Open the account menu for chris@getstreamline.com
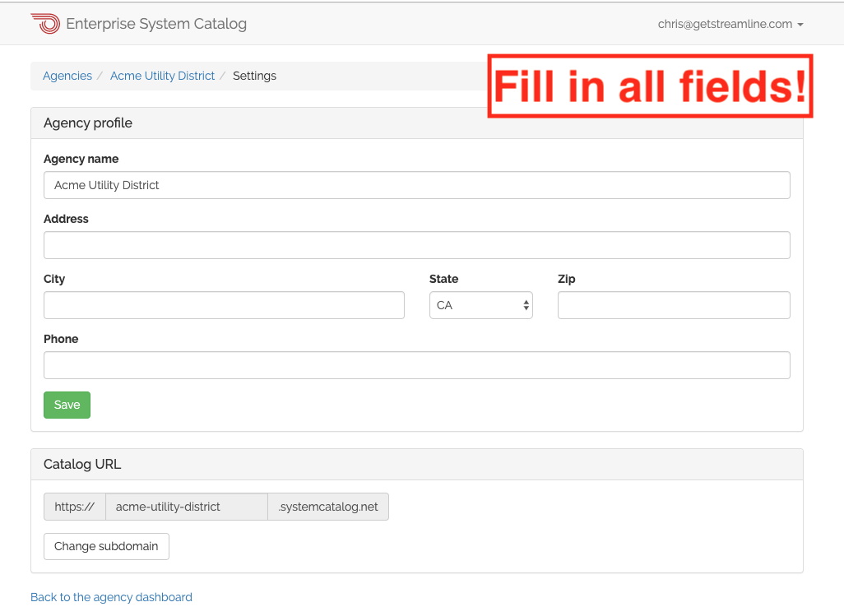The width and height of the screenshot is (844, 616). tap(730, 24)
